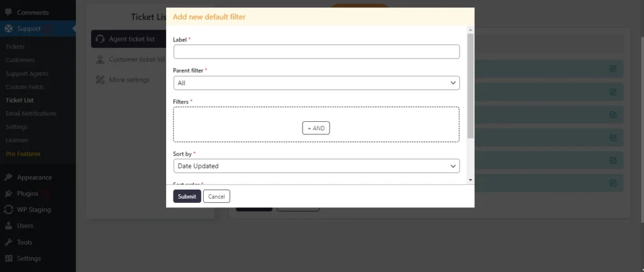
Task: Cancel the add filter dialog
Action: coord(216,196)
